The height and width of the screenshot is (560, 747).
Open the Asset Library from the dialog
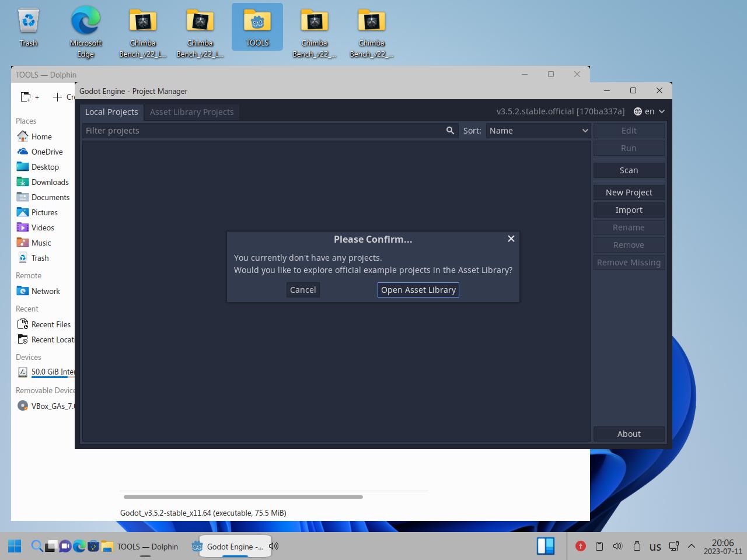418,290
